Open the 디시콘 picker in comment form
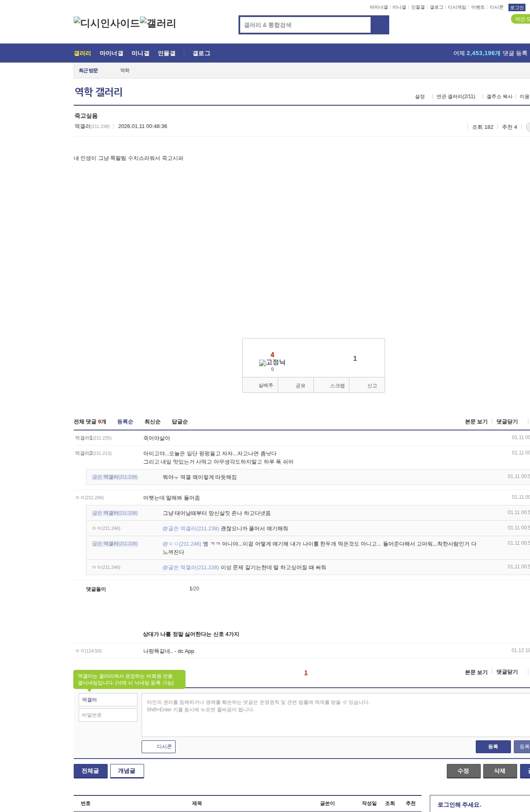The width and height of the screenshot is (530, 812). [x=159, y=747]
